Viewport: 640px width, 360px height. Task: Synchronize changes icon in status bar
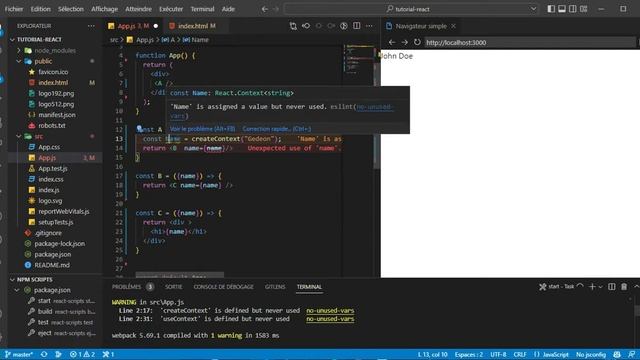(x=44, y=354)
